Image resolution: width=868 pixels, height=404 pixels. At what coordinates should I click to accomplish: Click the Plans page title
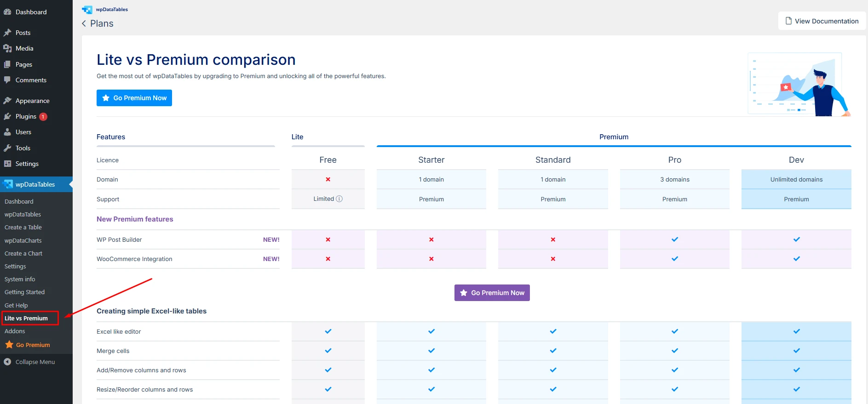[102, 23]
